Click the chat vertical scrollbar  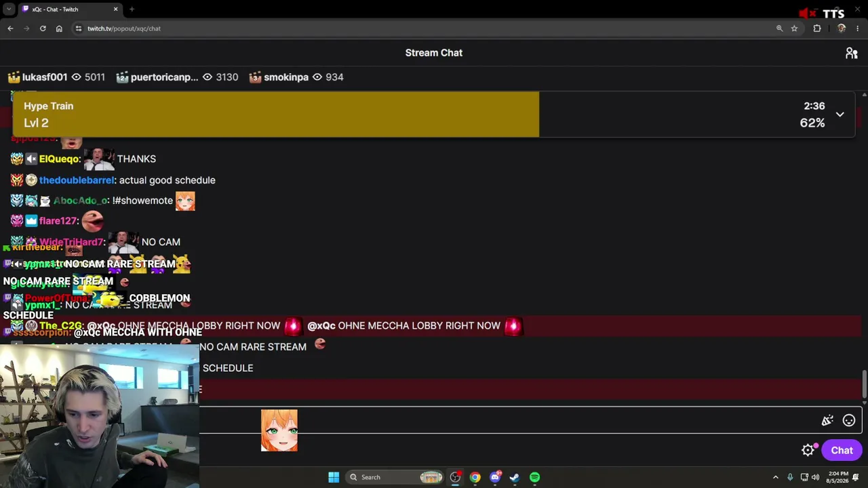[864, 384]
